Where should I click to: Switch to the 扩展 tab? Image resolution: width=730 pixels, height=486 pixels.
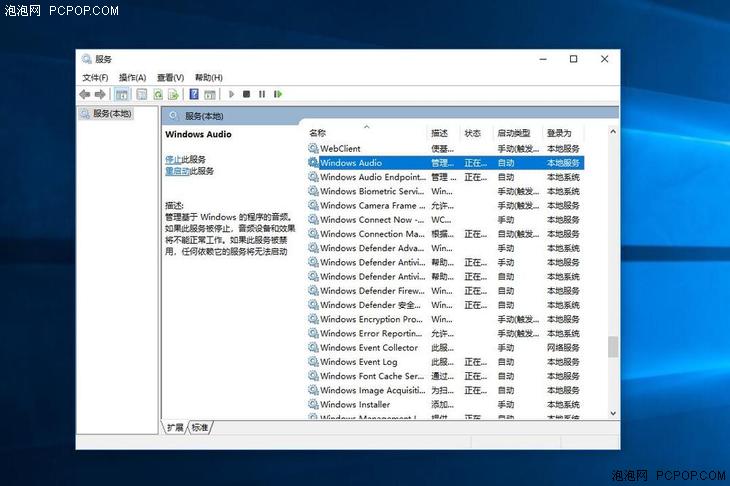click(x=175, y=427)
